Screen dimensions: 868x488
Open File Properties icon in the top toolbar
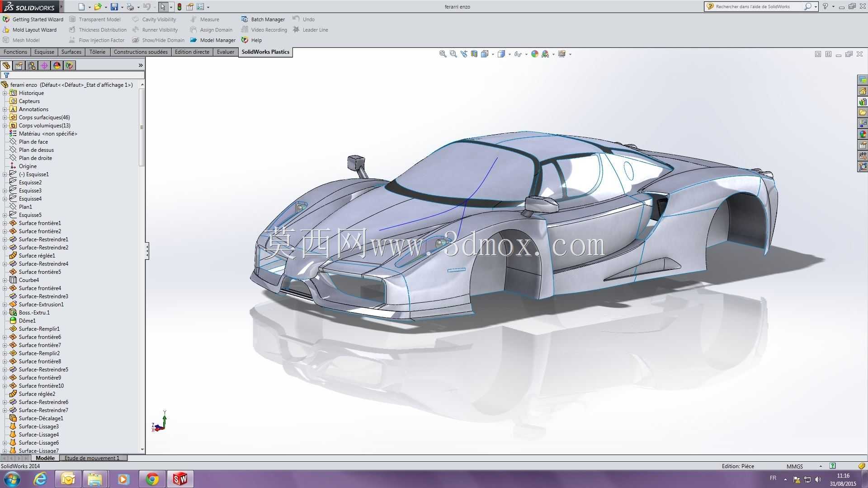[x=190, y=7]
